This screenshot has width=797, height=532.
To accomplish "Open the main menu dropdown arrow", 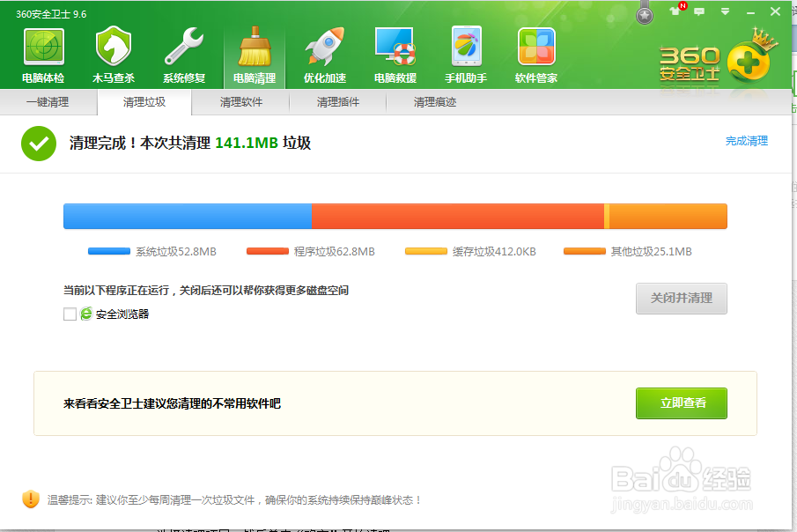I will coord(726,11).
